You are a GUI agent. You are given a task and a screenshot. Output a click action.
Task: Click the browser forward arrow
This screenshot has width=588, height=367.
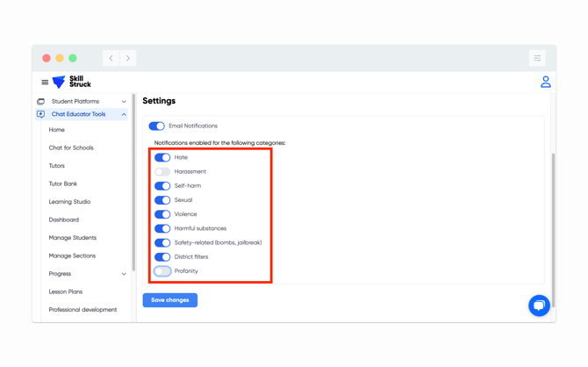pos(128,58)
